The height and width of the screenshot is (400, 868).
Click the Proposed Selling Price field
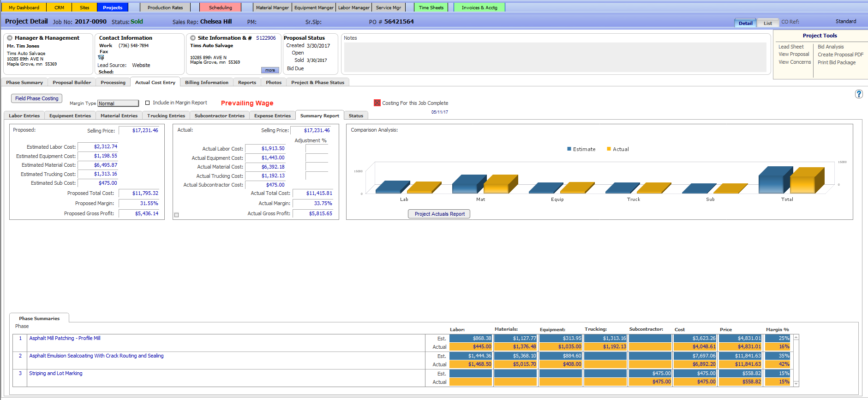click(x=139, y=130)
